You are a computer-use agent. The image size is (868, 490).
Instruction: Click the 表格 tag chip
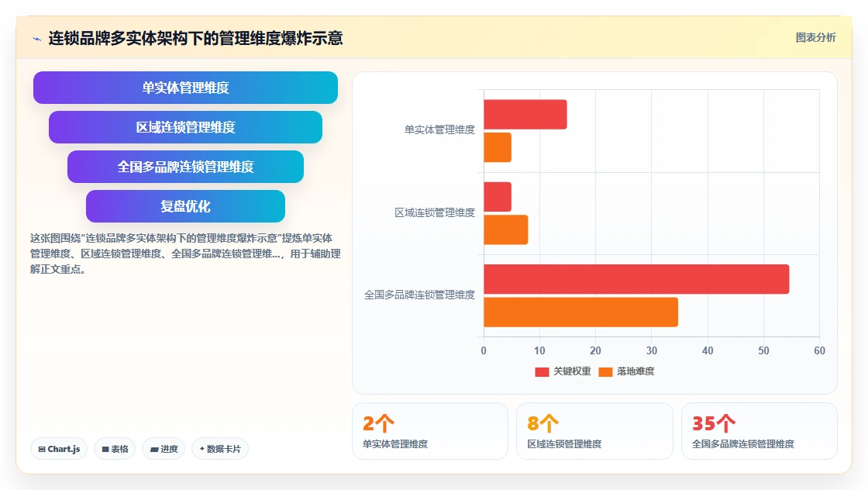tap(115, 449)
